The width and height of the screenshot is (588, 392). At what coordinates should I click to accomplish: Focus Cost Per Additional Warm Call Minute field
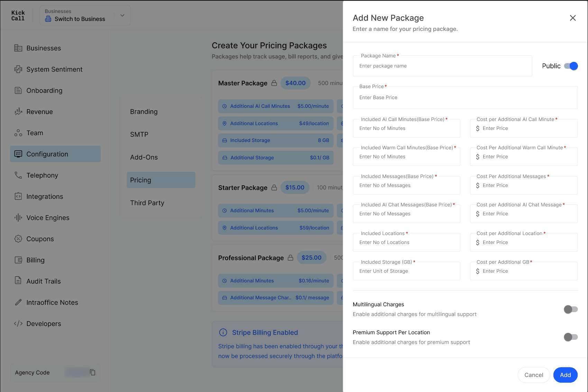pyautogui.click(x=524, y=157)
